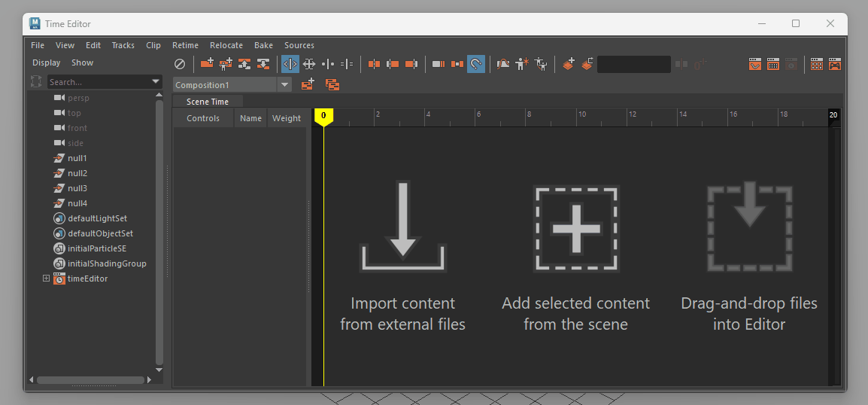Open the Retime menu

(185, 45)
